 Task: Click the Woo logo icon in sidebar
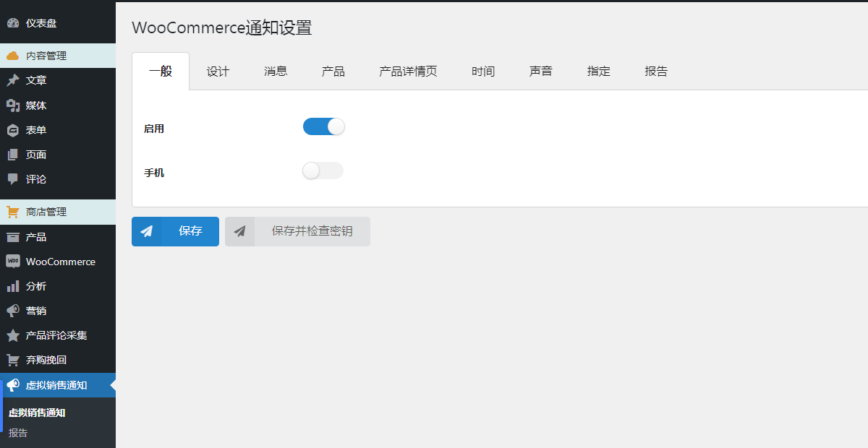point(13,262)
